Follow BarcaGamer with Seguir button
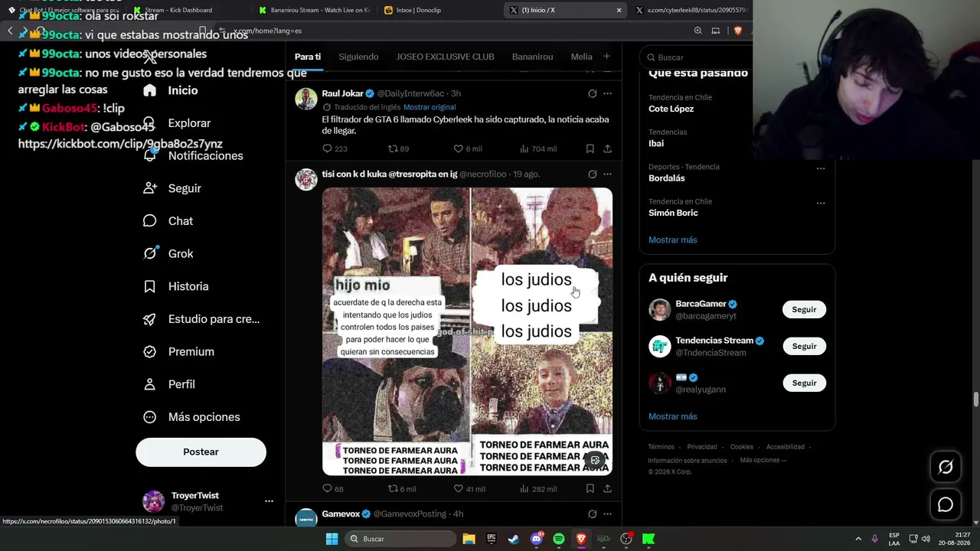Viewport: 980px width, 551px height. pos(804,310)
